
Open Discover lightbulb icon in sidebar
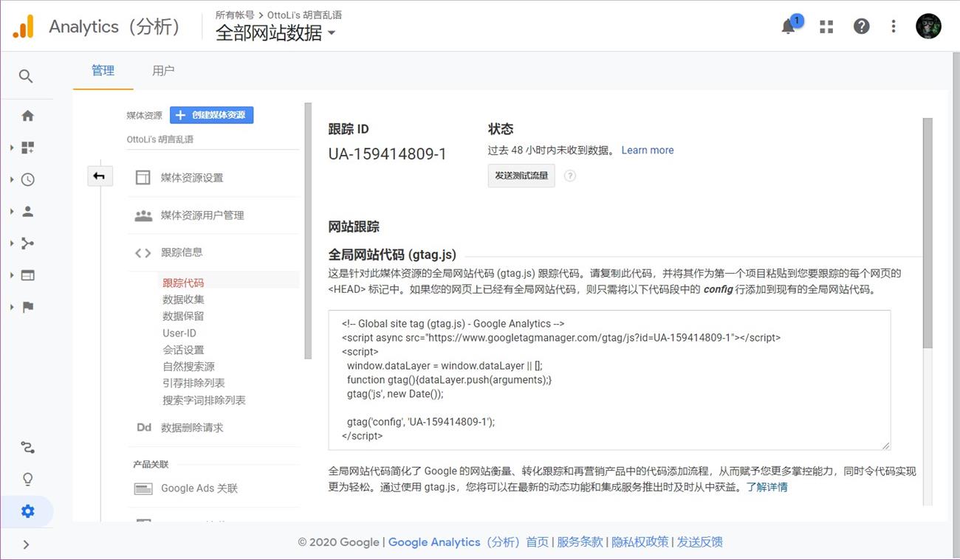[x=27, y=479]
